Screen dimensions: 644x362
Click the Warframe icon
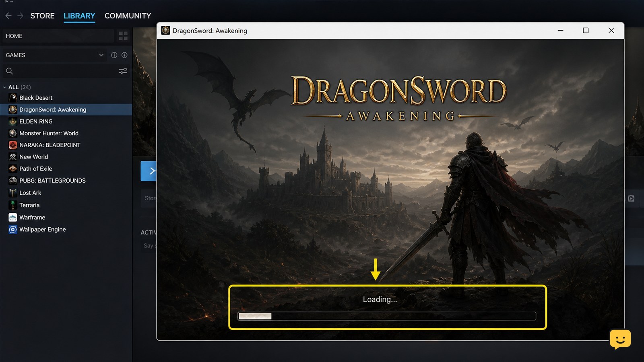13,217
